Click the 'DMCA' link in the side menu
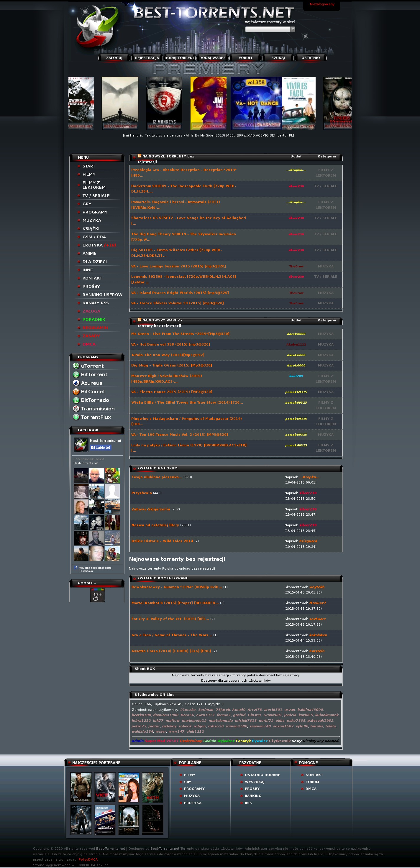 (89, 344)
